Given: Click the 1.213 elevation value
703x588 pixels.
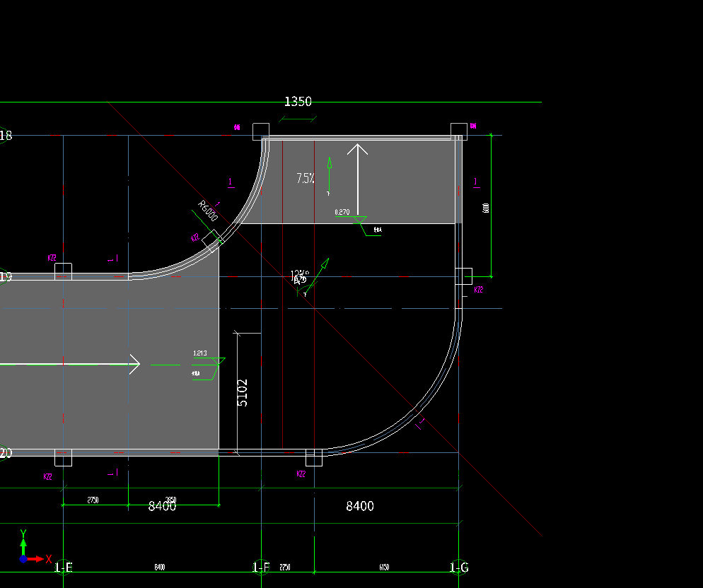Looking at the screenshot, I should point(200,353).
